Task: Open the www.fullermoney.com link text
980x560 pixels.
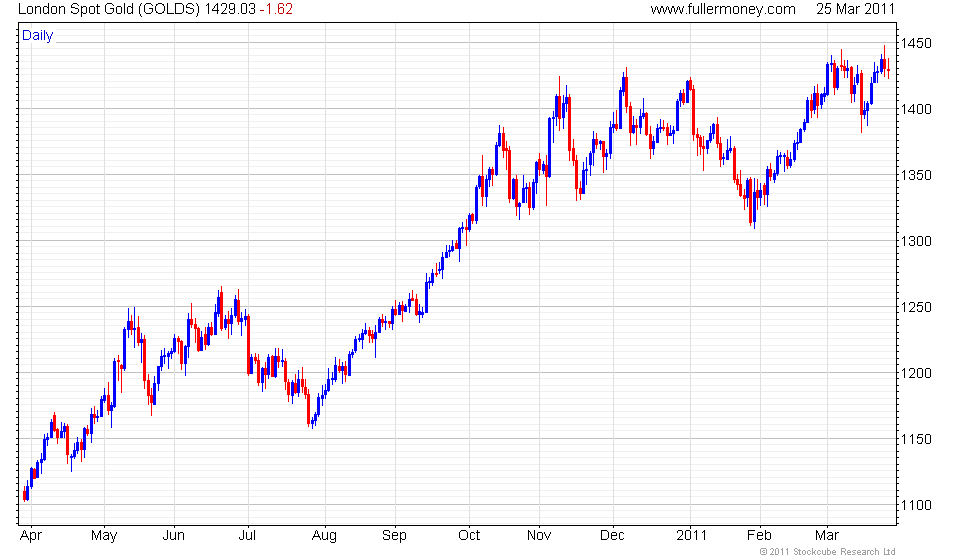Action: [723, 9]
